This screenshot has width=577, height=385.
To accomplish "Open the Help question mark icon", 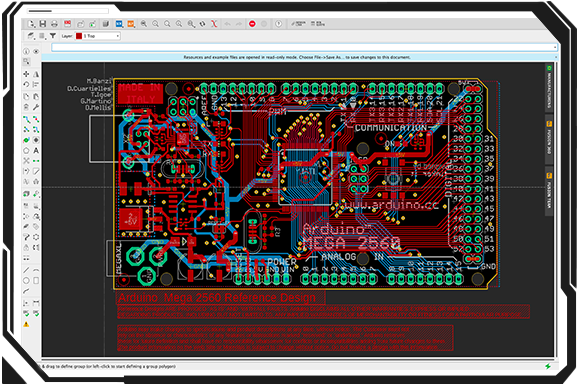I will point(279,24).
